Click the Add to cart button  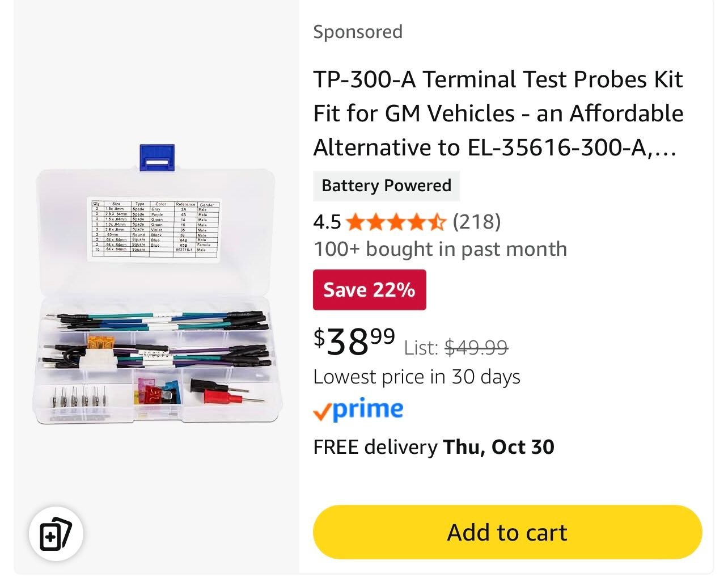click(507, 532)
